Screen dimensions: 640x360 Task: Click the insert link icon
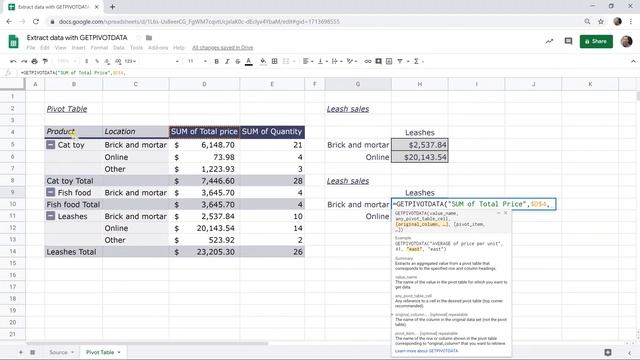(368, 61)
